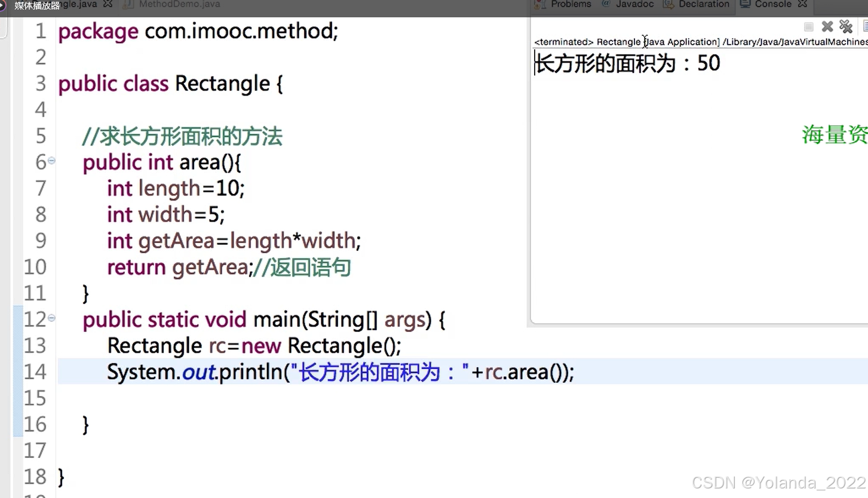The height and width of the screenshot is (498, 868).
Task: Collapse the main method fold marker on line 12
Action: point(51,318)
